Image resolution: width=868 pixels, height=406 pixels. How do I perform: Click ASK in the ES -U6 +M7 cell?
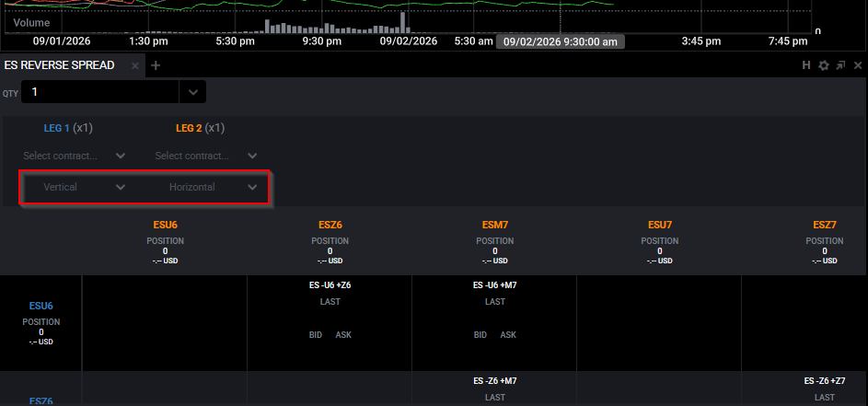pyautogui.click(x=508, y=335)
